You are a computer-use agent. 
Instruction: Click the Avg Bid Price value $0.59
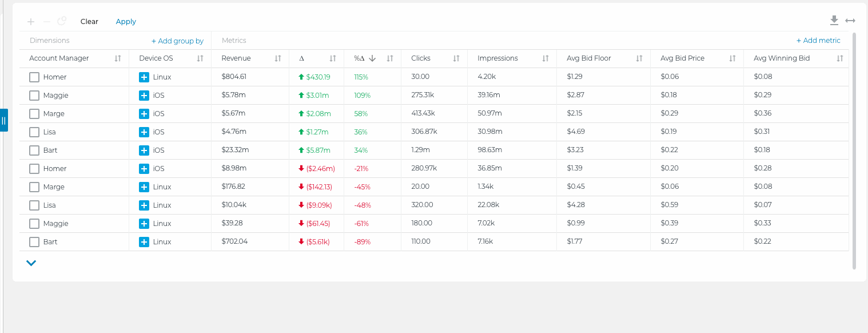pos(670,205)
